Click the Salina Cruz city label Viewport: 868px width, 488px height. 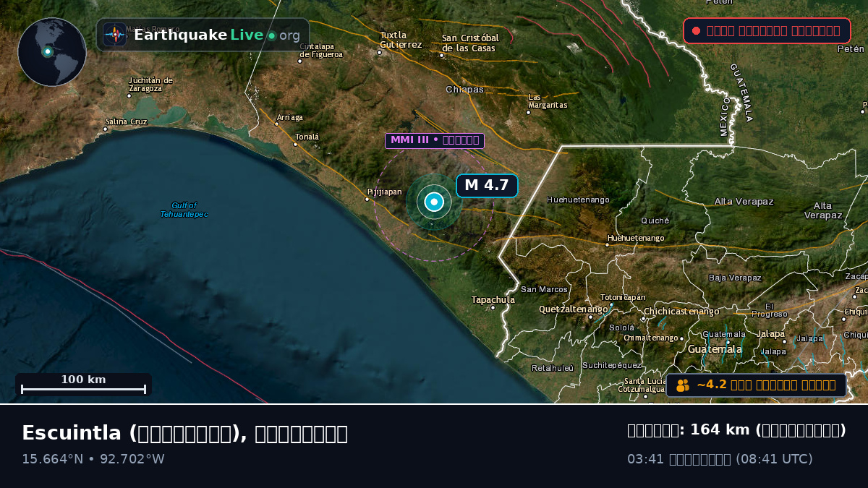coord(127,121)
